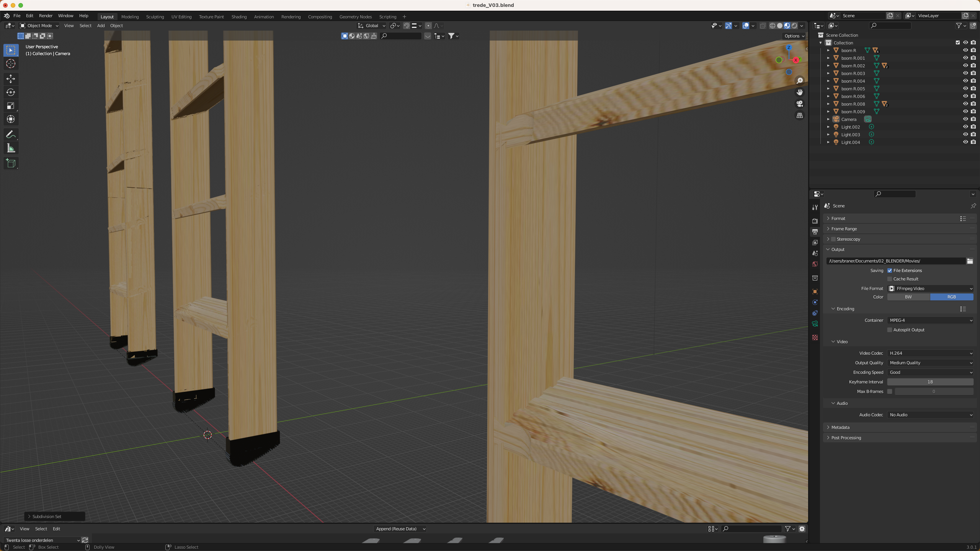Open the View Layer properties tab
The height and width of the screenshot is (551, 980).
(815, 243)
